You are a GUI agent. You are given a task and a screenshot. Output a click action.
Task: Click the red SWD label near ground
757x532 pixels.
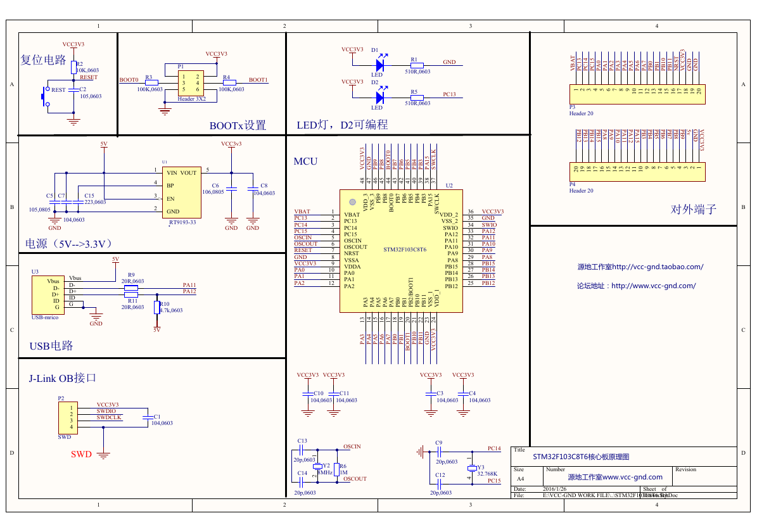click(81, 454)
